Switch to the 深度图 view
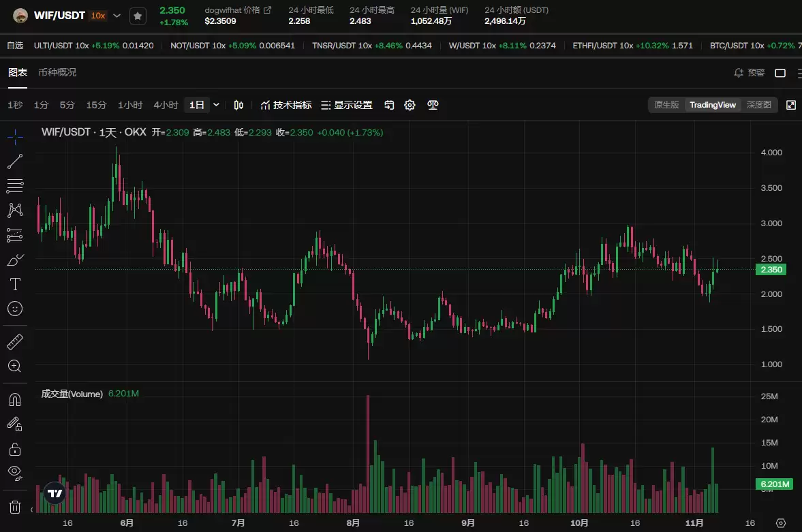Screen dimensions: 802x532 (x=758, y=104)
